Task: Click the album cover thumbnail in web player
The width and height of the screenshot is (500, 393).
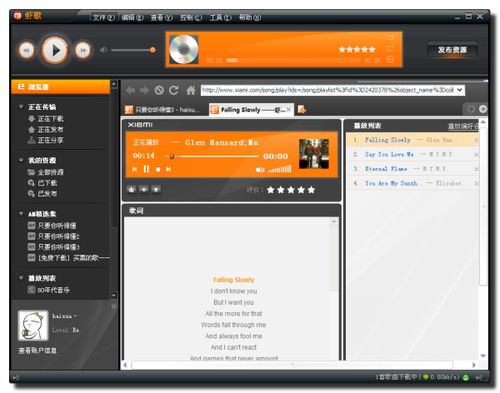Action: (314, 154)
